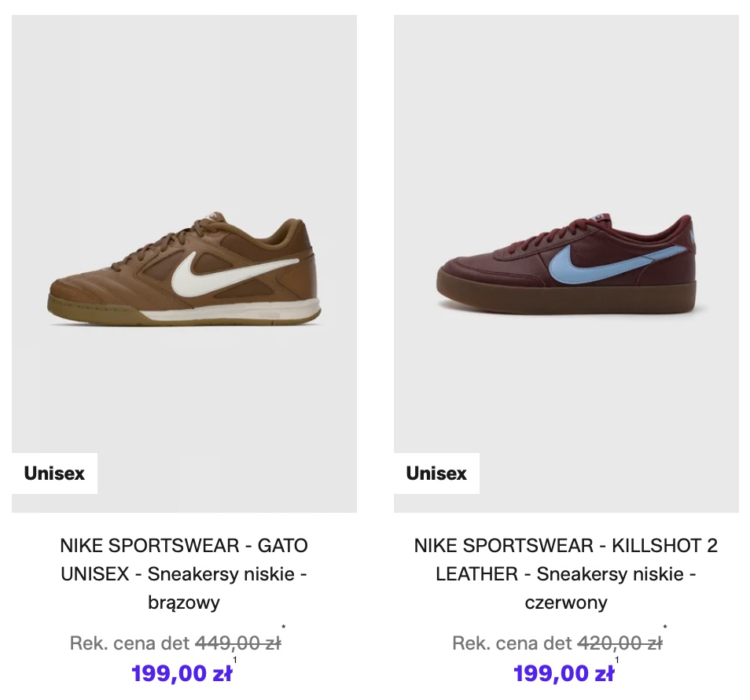Click the word brązowy in Gato's description
This screenshot has width=750, height=700.
coord(184,603)
